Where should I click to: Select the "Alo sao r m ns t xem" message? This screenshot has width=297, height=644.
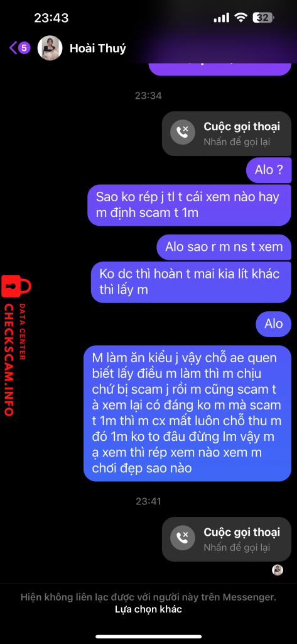224,247
